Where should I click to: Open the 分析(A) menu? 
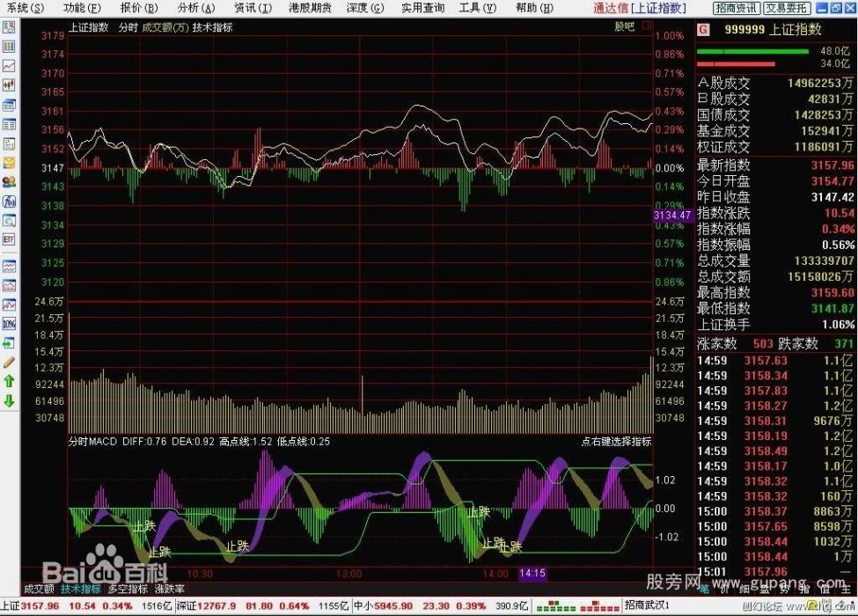coord(196,8)
